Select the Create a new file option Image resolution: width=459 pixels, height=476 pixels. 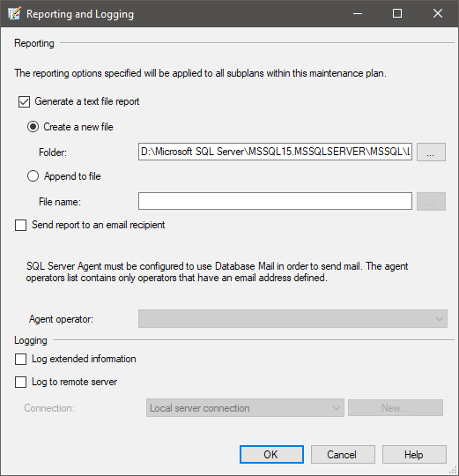(x=33, y=126)
